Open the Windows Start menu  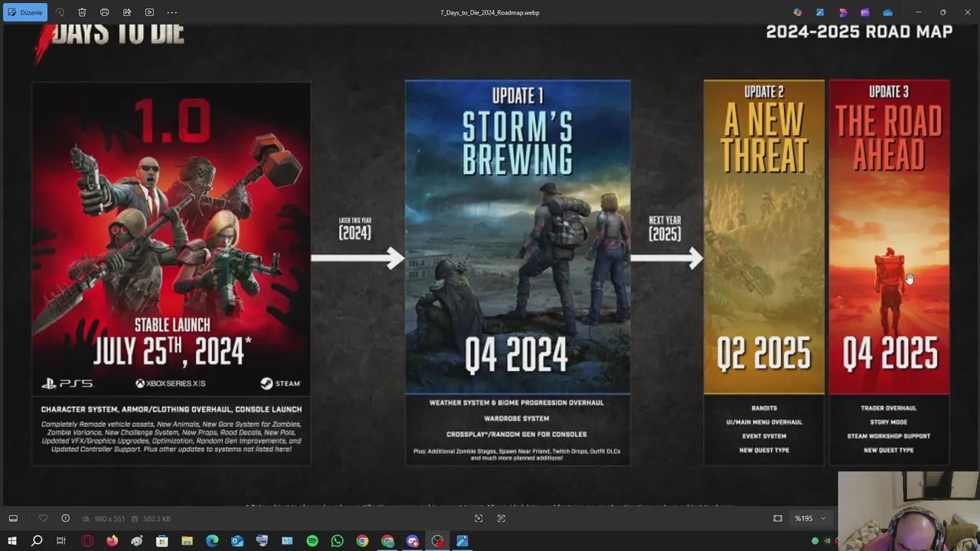[11, 541]
